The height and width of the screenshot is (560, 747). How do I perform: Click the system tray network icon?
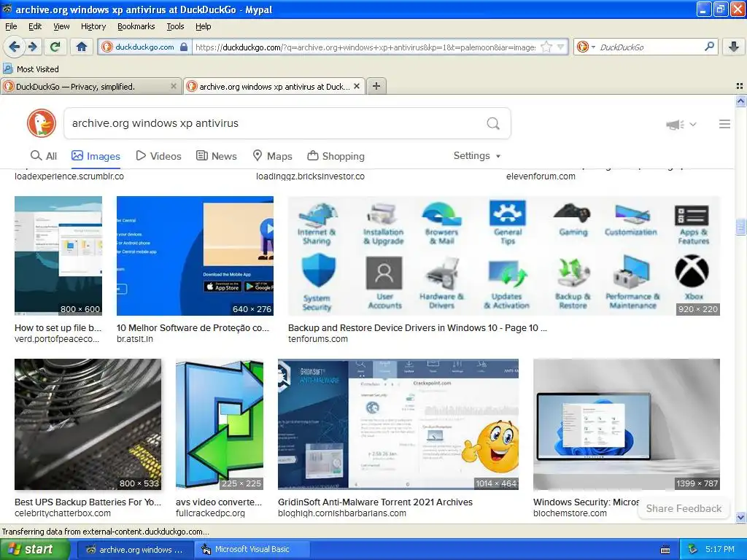[692, 550]
